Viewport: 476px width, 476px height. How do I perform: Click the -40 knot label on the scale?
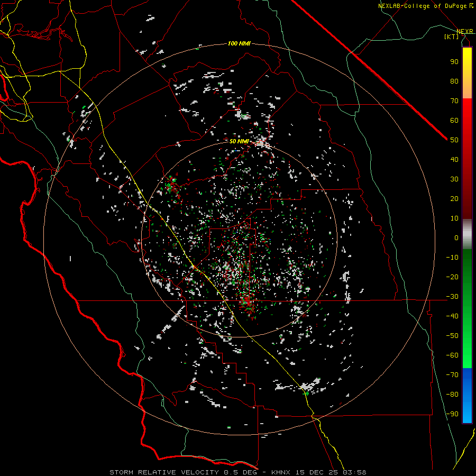[452, 316]
